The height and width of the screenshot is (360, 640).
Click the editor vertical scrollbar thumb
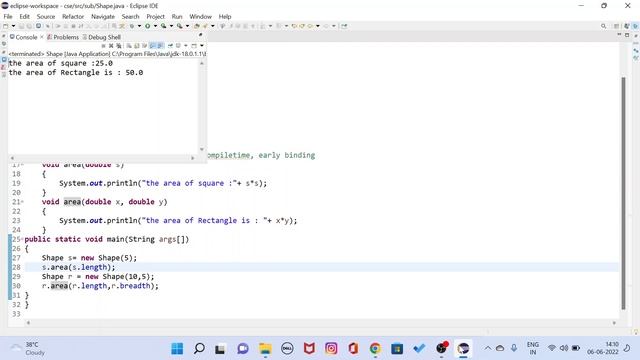(623, 193)
